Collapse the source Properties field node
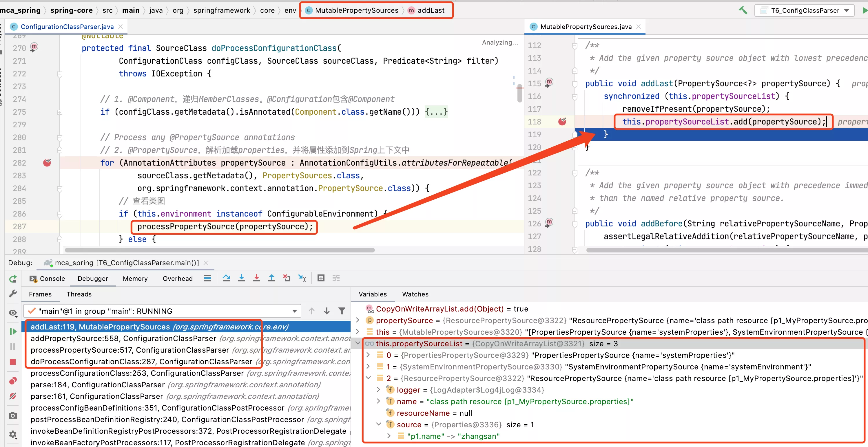 click(x=378, y=424)
